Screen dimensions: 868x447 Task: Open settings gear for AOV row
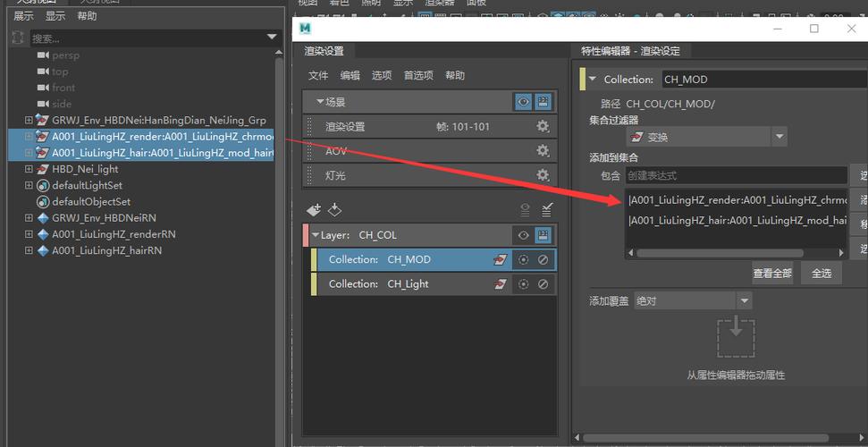point(543,151)
